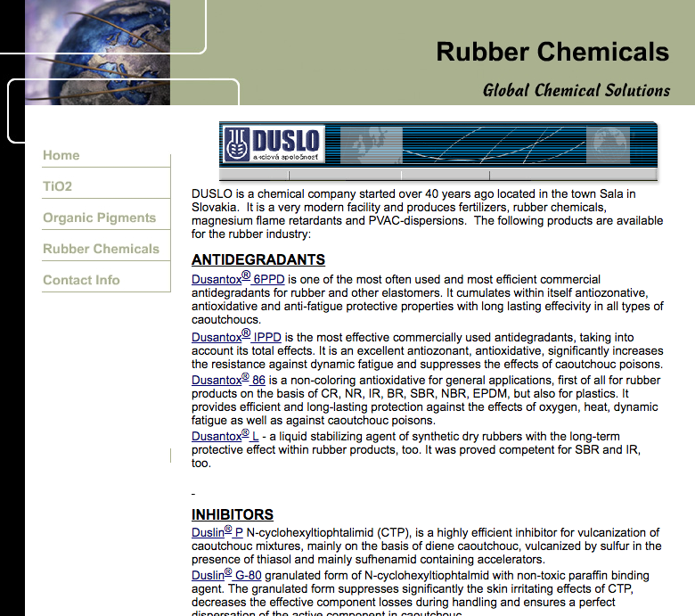
Task: Click the ANTIDEGRADANTS heading
Action: tap(258, 259)
